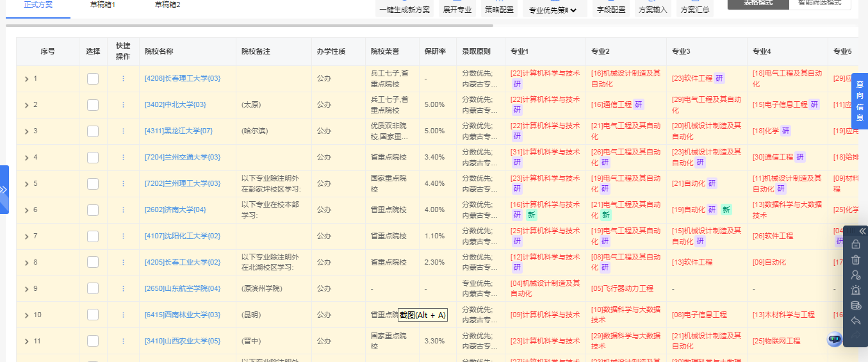Switch to 正式方案 tab
This screenshot has width=868, height=362.
(x=38, y=5)
